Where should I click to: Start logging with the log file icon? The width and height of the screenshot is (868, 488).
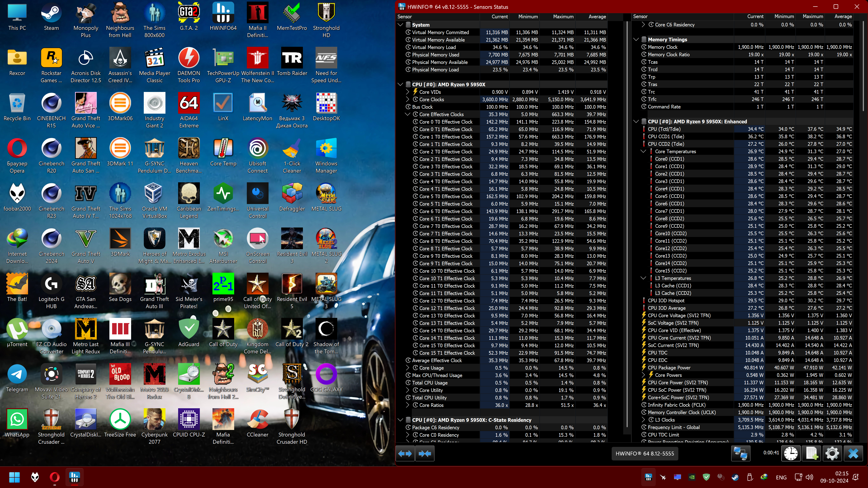[811, 453]
